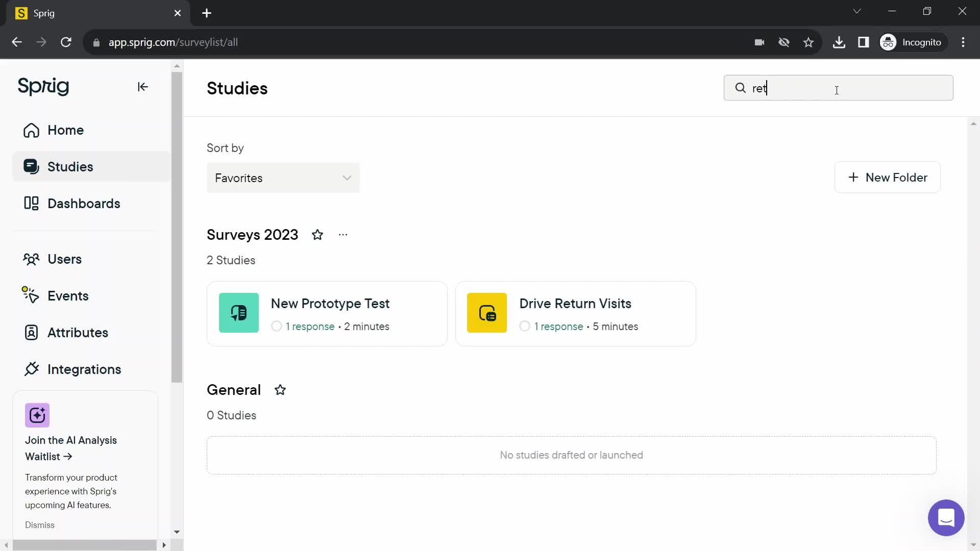Click the search input field
The height and width of the screenshot is (551, 980).
pos(839,88)
